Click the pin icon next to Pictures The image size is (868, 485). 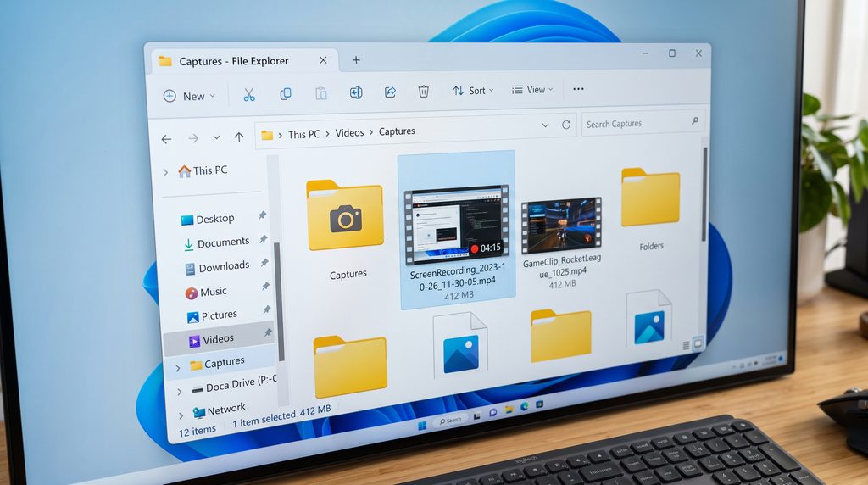coord(267,309)
